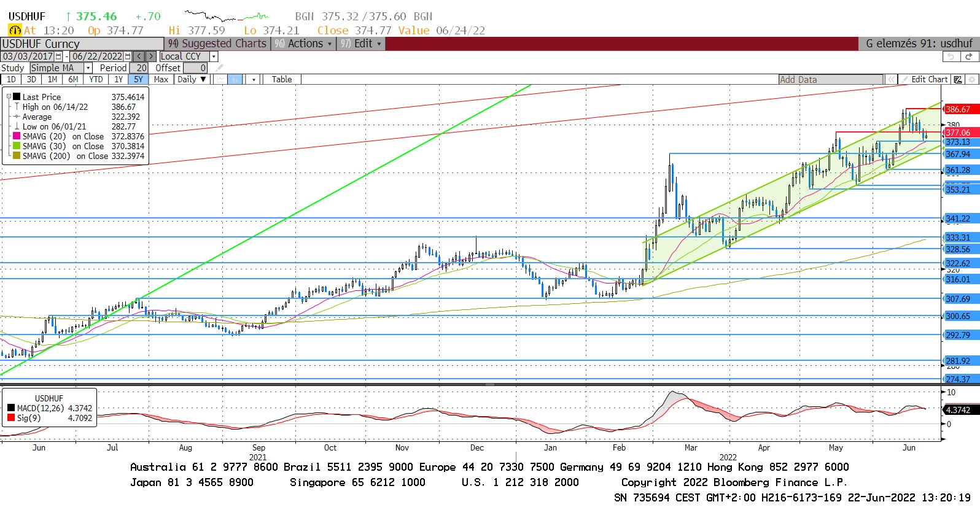The height and width of the screenshot is (518, 980).
Task: Open the annotations notepad icon
Action: click(958, 80)
